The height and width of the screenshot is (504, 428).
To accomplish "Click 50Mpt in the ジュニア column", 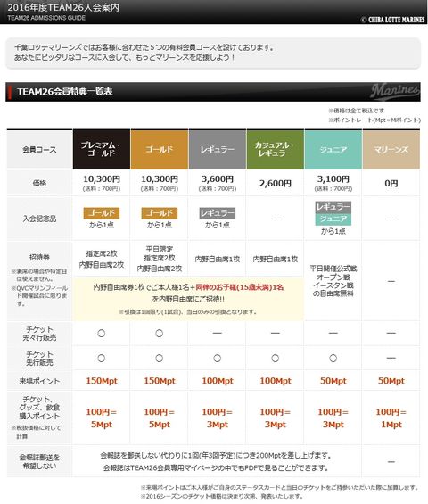I will pyautogui.click(x=333, y=381).
